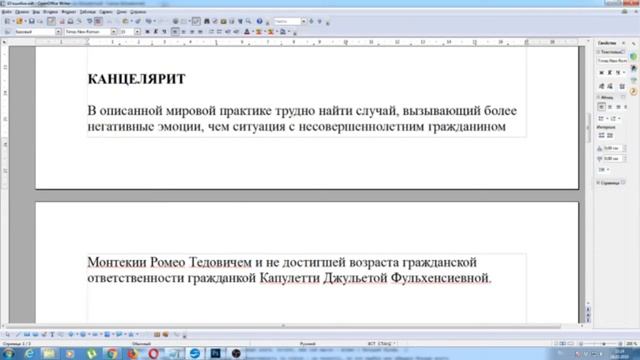
Task: Insert a hyperlink with the Hyperlink icon
Action: 175,21
